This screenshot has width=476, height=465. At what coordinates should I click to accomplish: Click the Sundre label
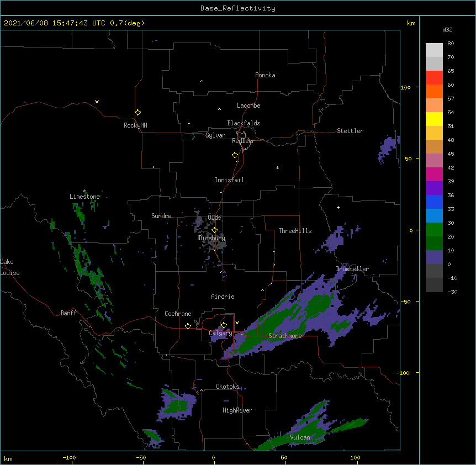point(161,216)
